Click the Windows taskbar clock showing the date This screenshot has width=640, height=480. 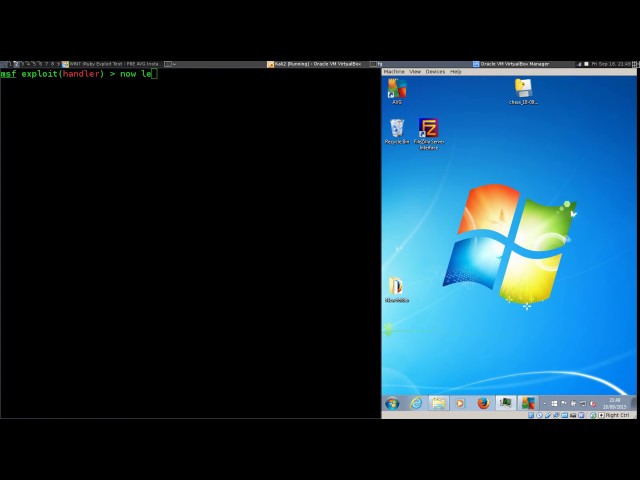coord(614,404)
